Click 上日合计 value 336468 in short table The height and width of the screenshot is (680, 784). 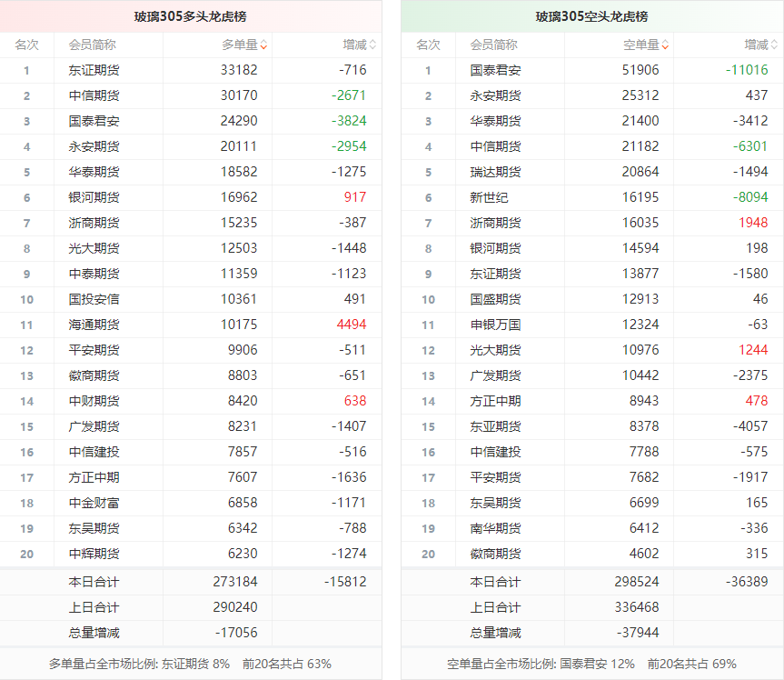point(637,607)
